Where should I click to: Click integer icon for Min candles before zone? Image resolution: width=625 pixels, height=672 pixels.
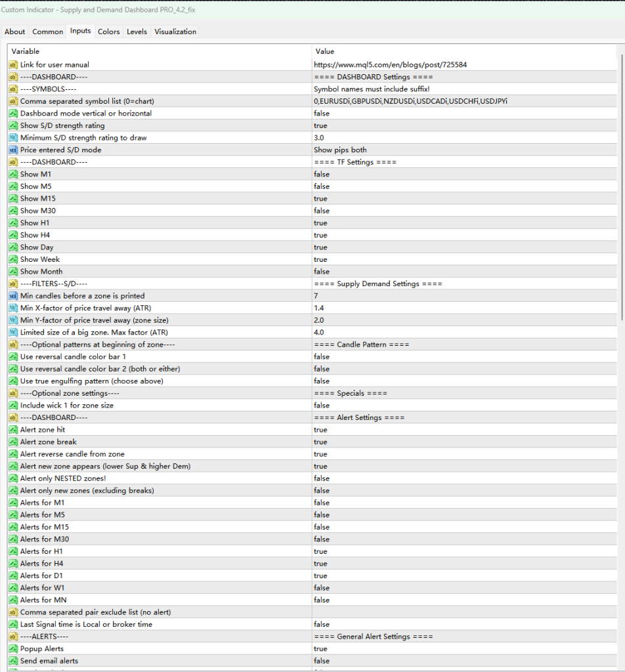tap(13, 296)
